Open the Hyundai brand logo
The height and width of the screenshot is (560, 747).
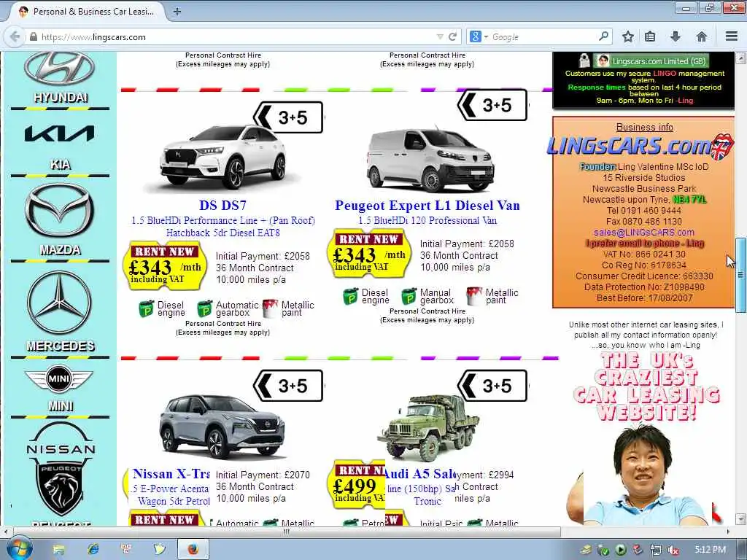(x=60, y=69)
